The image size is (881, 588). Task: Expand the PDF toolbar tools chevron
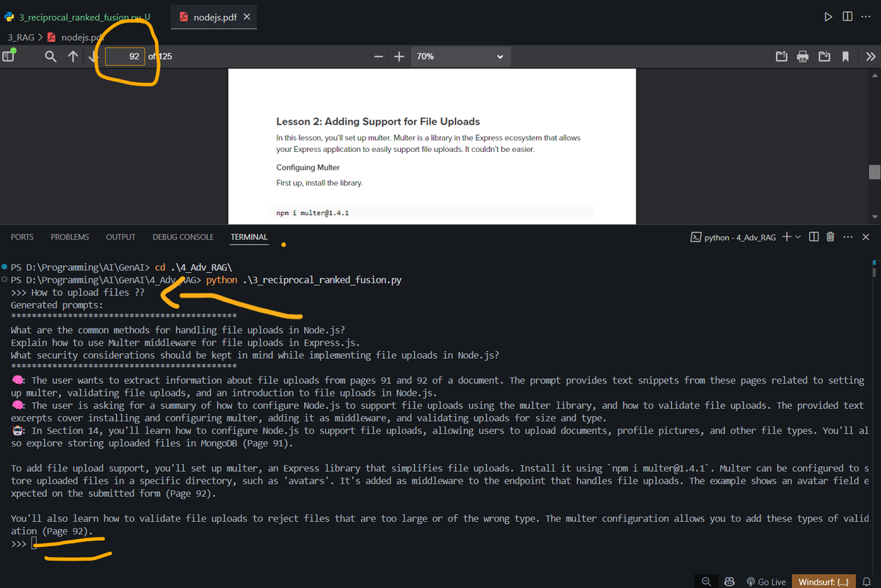tap(870, 57)
